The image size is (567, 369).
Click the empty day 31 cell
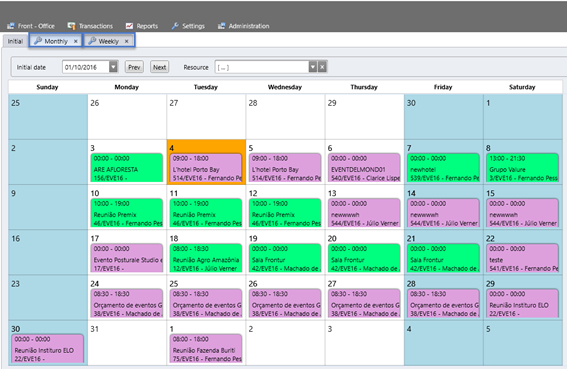pos(127,343)
